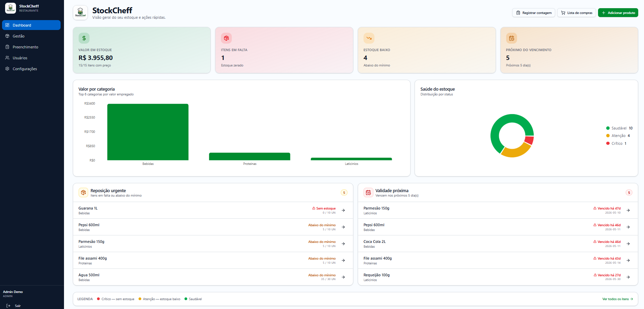The image size is (644, 309).
Task: Click the Admin Demo user name
Action: tap(13, 292)
